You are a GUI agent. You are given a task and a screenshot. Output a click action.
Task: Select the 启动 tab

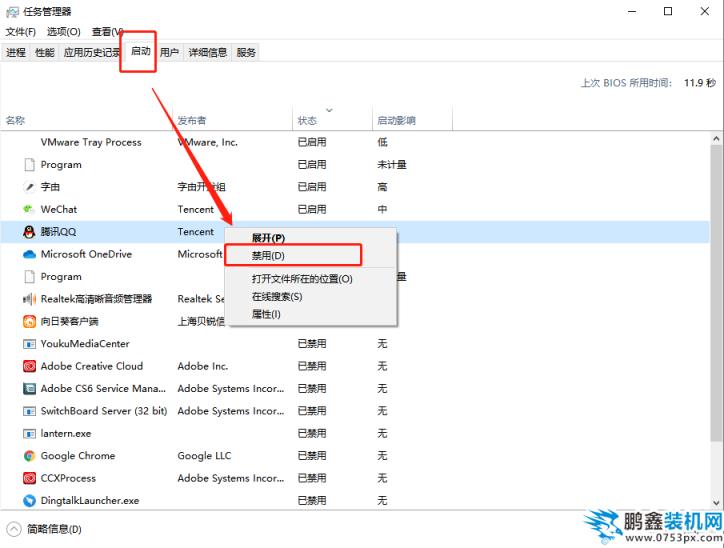tap(140, 51)
